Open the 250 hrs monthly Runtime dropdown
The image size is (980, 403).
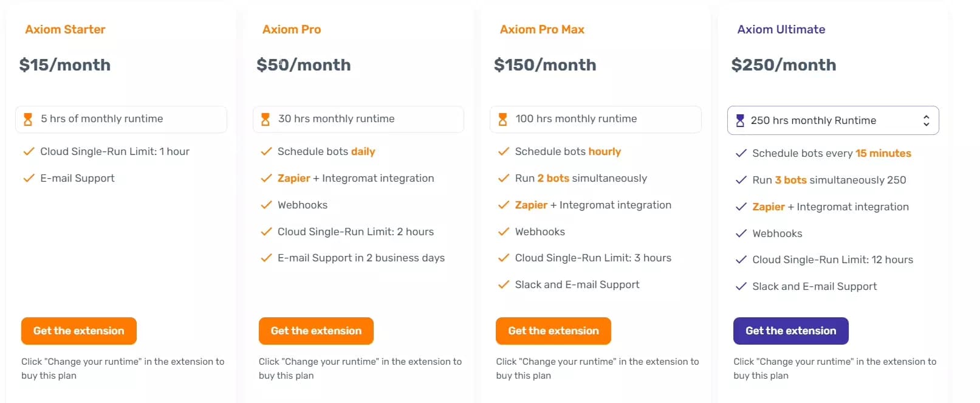(832, 120)
